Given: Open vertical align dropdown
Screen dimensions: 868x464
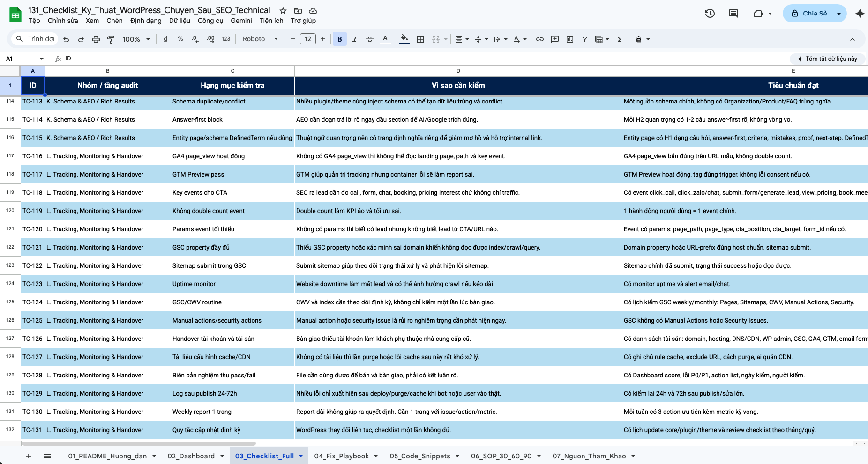Looking at the screenshot, I should [x=481, y=39].
